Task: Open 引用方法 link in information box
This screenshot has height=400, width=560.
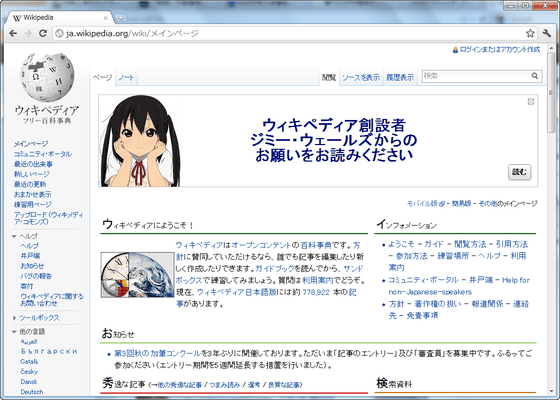Action: point(511,244)
